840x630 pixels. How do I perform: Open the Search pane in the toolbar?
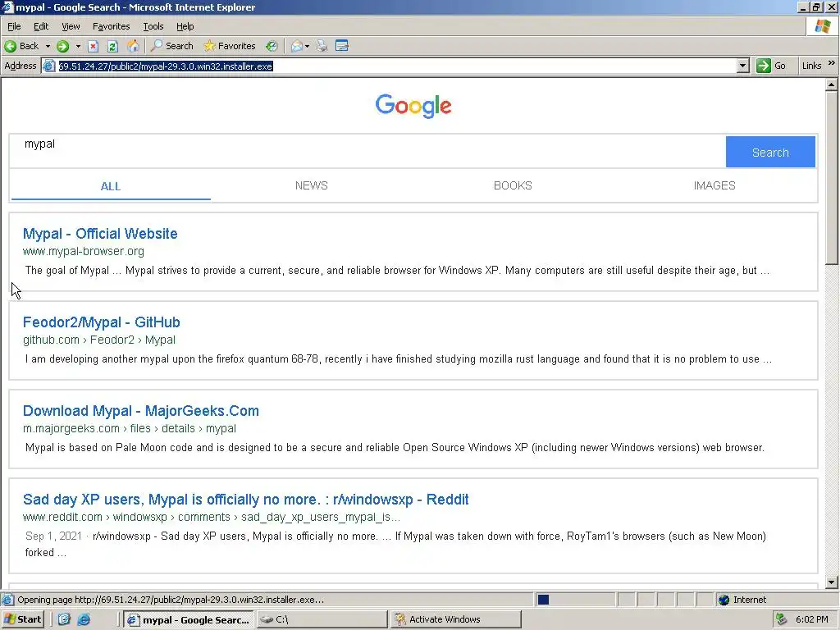click(172, 46)
